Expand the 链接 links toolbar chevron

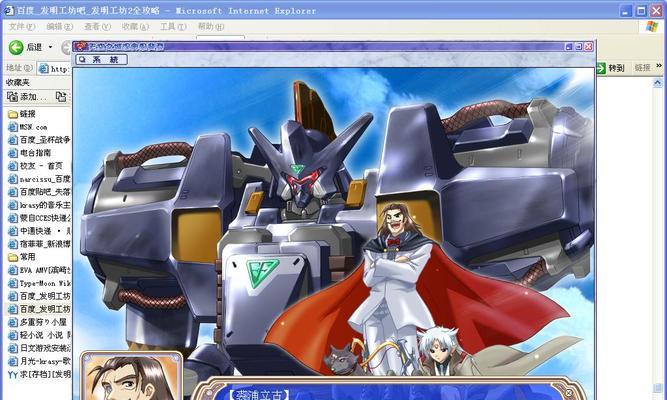pyautogui.click(x=659, y=66)
